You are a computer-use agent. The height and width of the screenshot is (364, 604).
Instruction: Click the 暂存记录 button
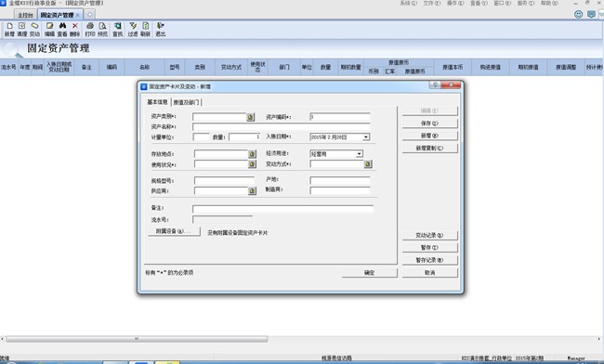pyautogui.click(x=430, y=260)
